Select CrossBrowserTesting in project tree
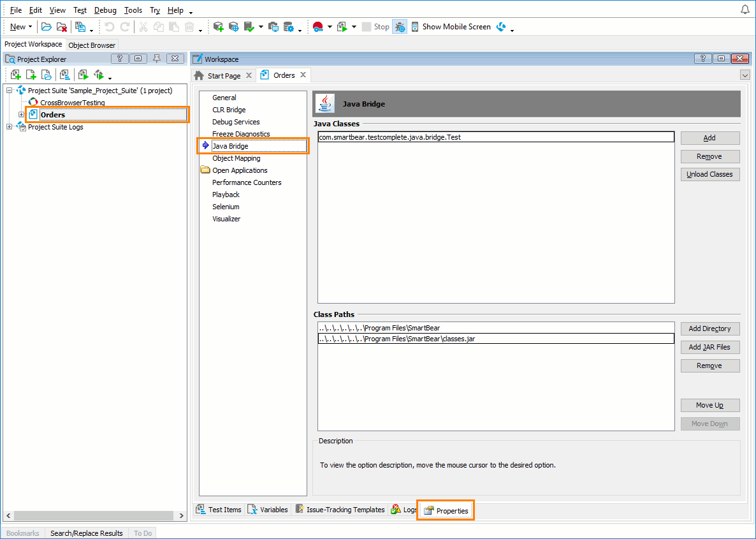This screenshot has width=756, height=539. coord(72,103)
